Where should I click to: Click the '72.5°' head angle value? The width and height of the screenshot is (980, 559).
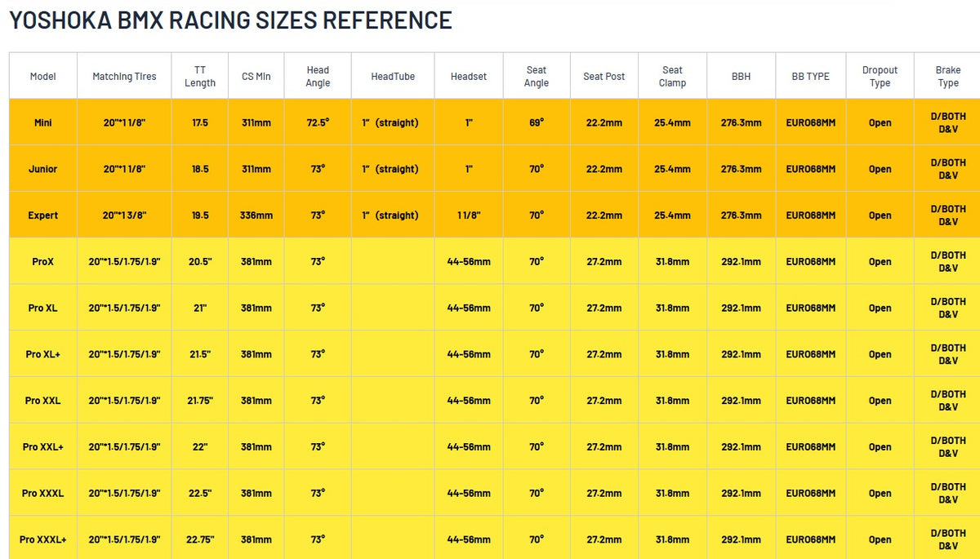click(318, 122)
